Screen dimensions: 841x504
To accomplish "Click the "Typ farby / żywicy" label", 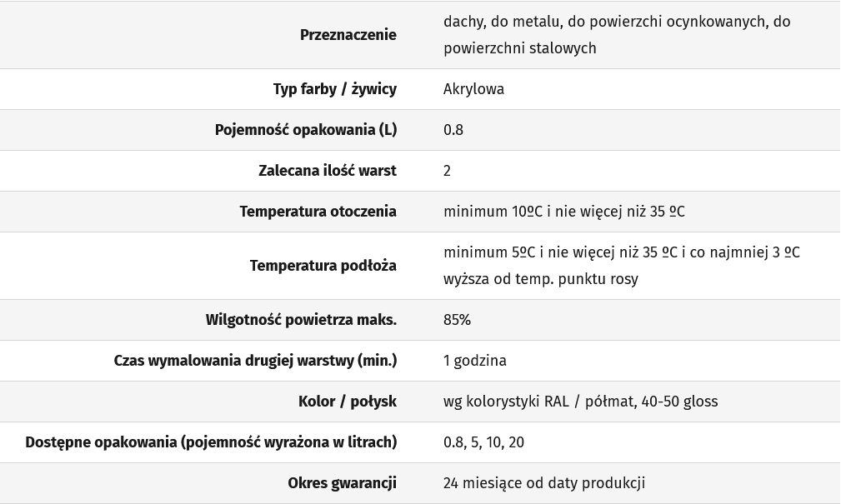I will pos(334,89).
